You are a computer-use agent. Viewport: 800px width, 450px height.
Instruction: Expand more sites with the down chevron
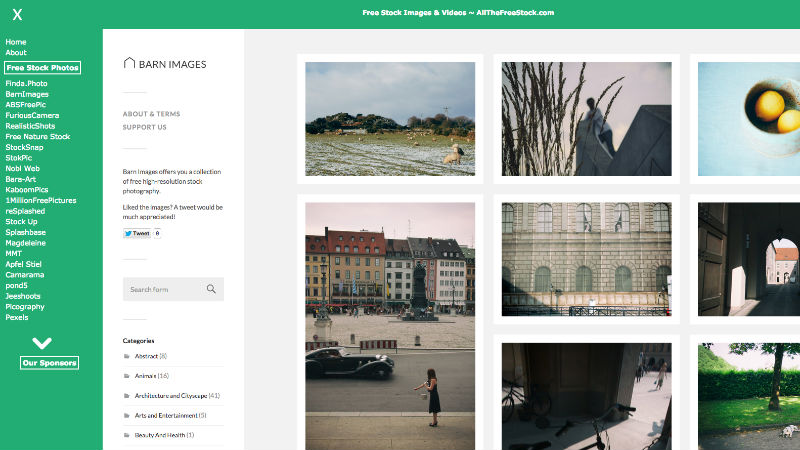coord(42,343)
